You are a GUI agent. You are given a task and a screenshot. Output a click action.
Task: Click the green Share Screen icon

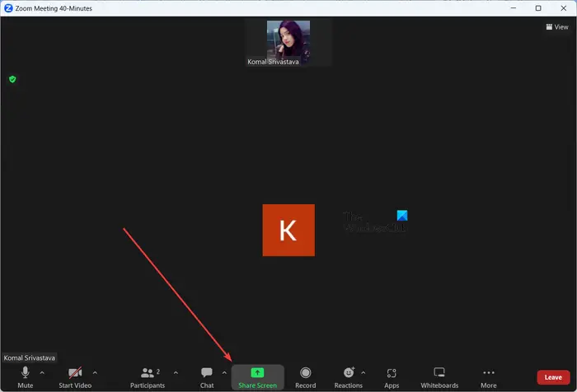(257, 373)
